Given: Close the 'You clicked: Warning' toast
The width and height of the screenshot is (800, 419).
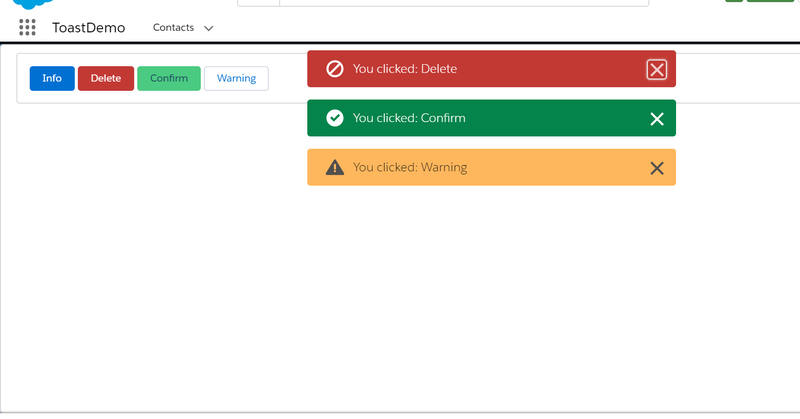Looking at the screenshot, I should (x=657, y=168).
